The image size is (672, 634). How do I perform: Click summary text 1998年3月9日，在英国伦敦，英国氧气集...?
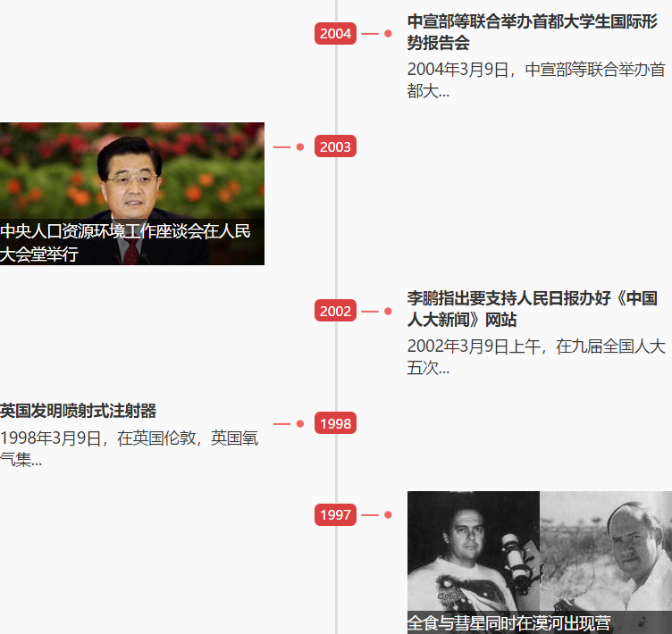click(129, 448)
